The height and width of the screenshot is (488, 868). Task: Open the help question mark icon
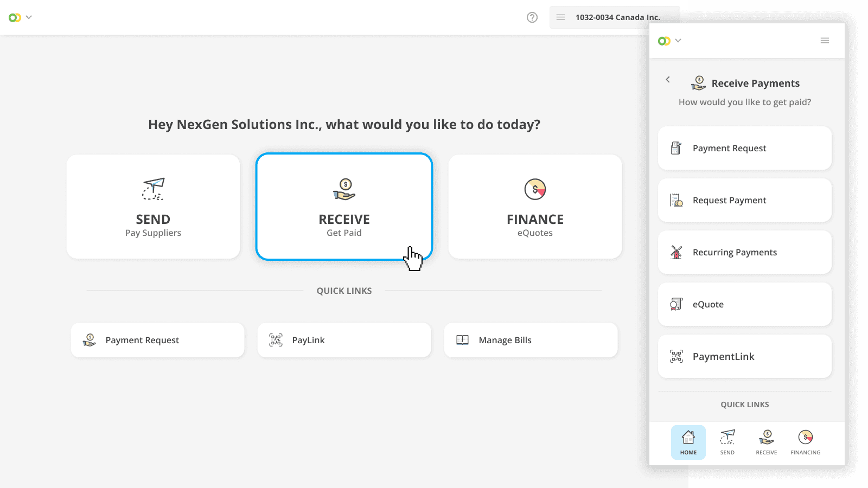coord(532,17)
